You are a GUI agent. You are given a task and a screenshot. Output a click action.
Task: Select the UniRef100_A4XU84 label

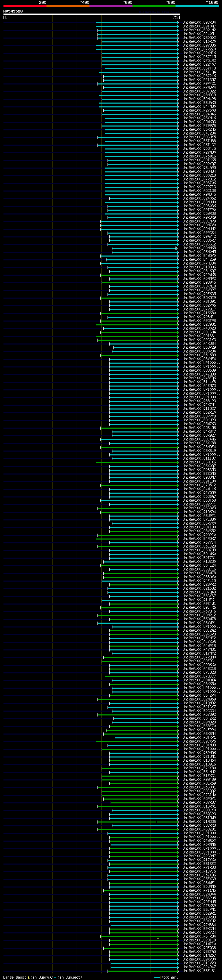point(199,343)
